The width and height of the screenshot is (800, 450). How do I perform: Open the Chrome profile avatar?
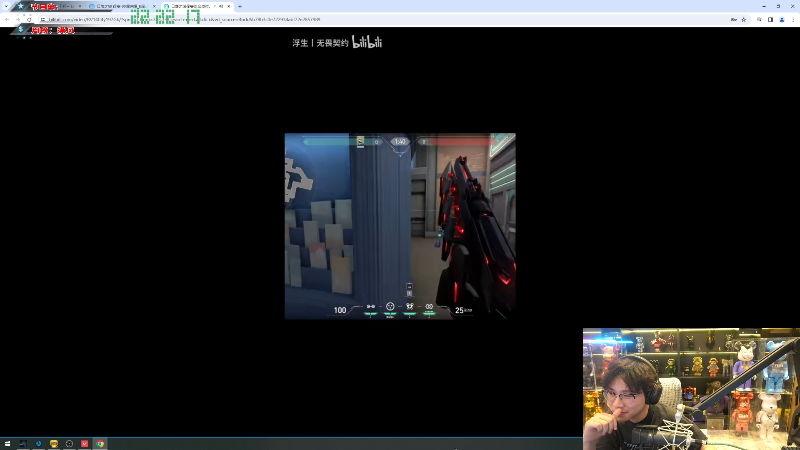click(782, 19)
